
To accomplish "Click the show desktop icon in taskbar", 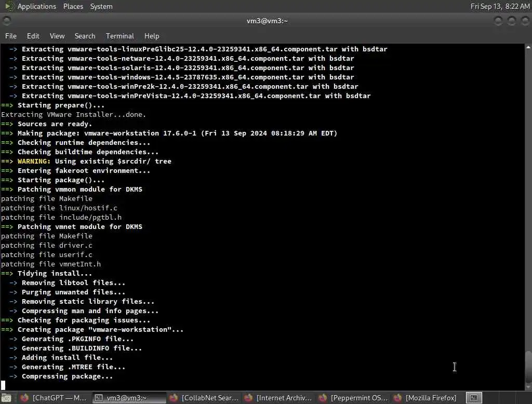I will point(6,398).
